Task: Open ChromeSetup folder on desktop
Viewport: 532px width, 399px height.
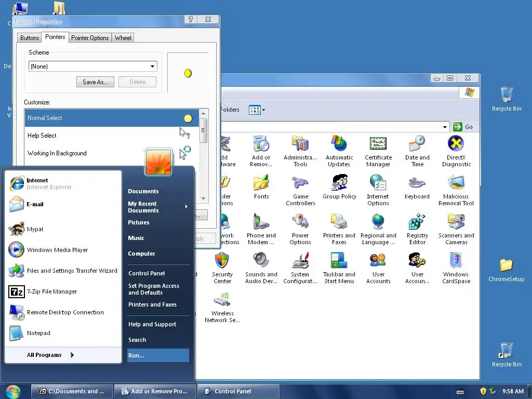Action: 506,270
